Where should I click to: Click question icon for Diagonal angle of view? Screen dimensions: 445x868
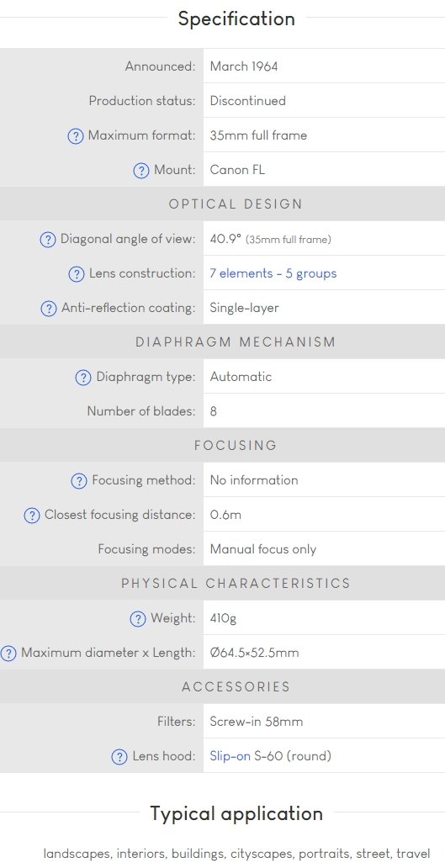48,240
